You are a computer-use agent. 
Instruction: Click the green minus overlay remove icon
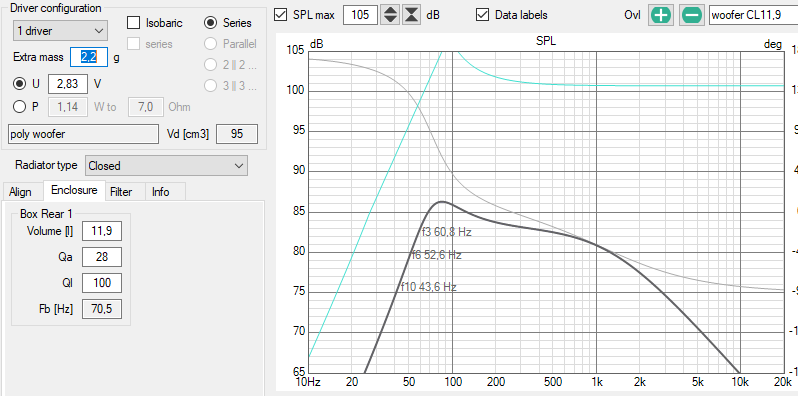(x=691, y=15)
